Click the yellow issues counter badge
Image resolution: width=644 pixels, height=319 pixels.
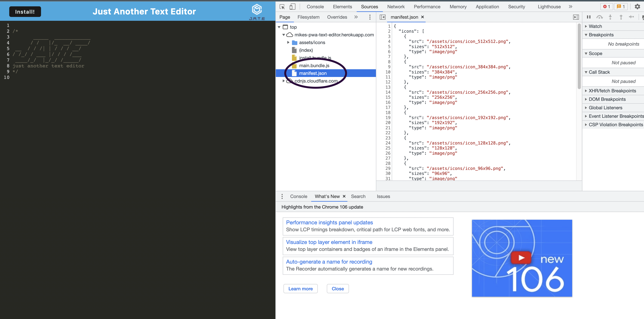tap(621, 7)
